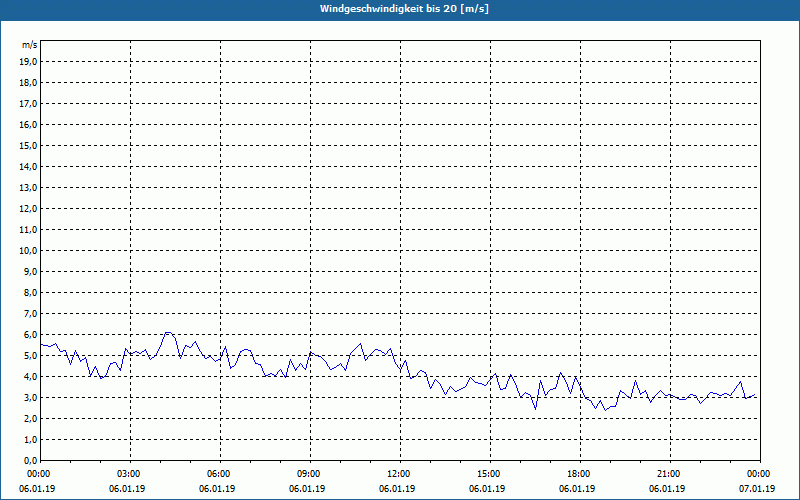Select the "15,0" y-axis label

[29, 145]
